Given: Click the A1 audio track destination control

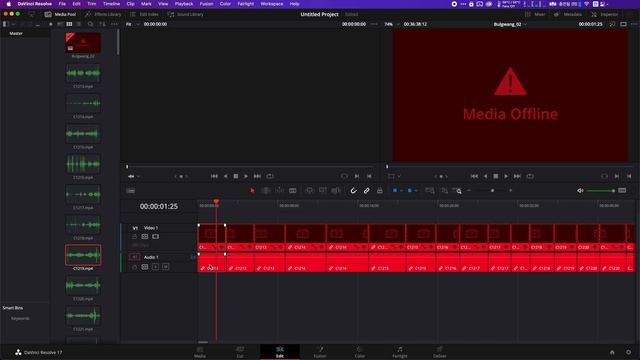Looking at the screenshot, I should point(134,257).
